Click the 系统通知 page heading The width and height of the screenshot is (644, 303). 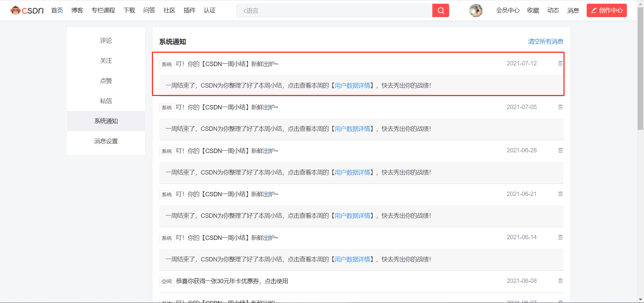172,42
